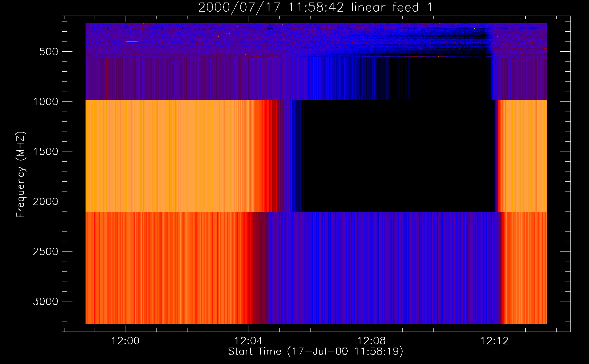This screenshot has height=364, width=589.
Task: Select the 2000 frequency tick label
Action: coord(46,202)
